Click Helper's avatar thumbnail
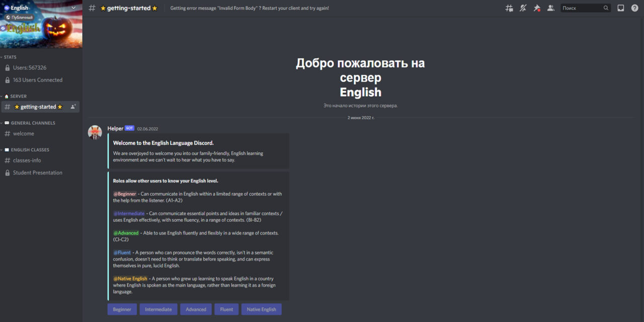This screenshot has height=322, width=644. (95, 132)
